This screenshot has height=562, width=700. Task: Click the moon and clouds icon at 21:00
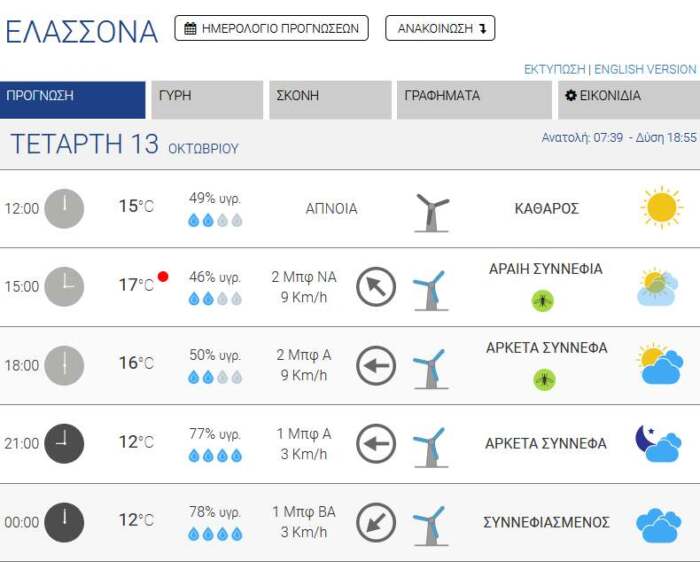tap(658, 443)
